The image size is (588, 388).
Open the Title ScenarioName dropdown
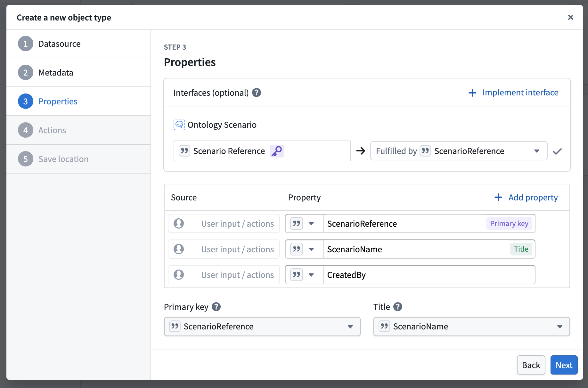471,326
